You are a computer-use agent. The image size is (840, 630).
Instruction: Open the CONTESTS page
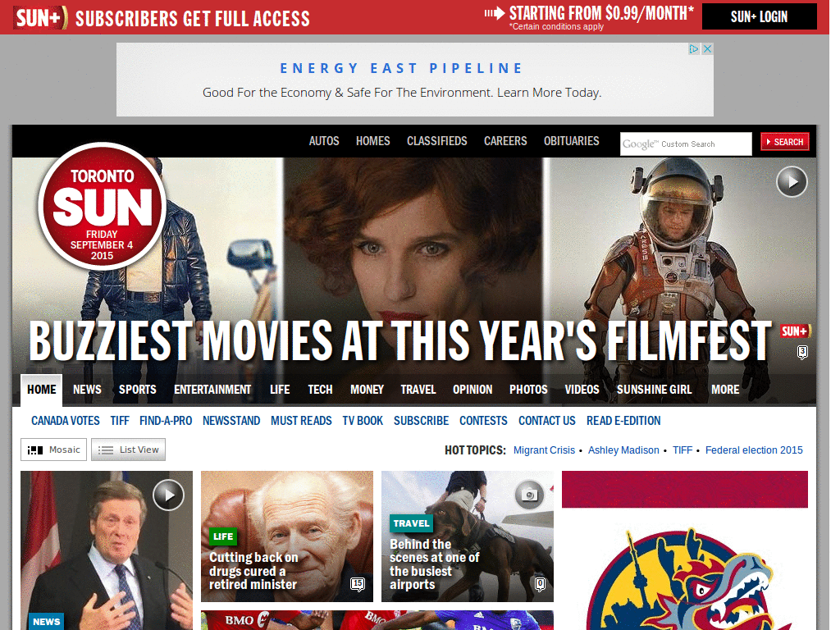click(483, 421)
